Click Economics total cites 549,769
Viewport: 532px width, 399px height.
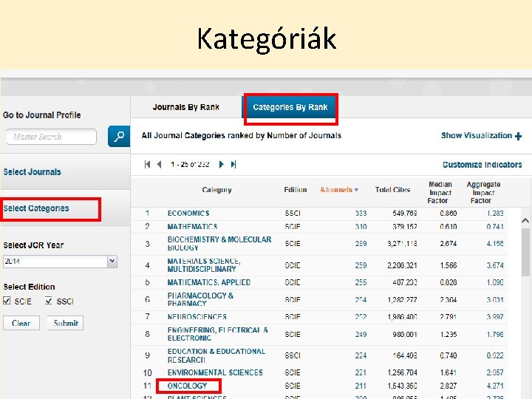[405, 214]
